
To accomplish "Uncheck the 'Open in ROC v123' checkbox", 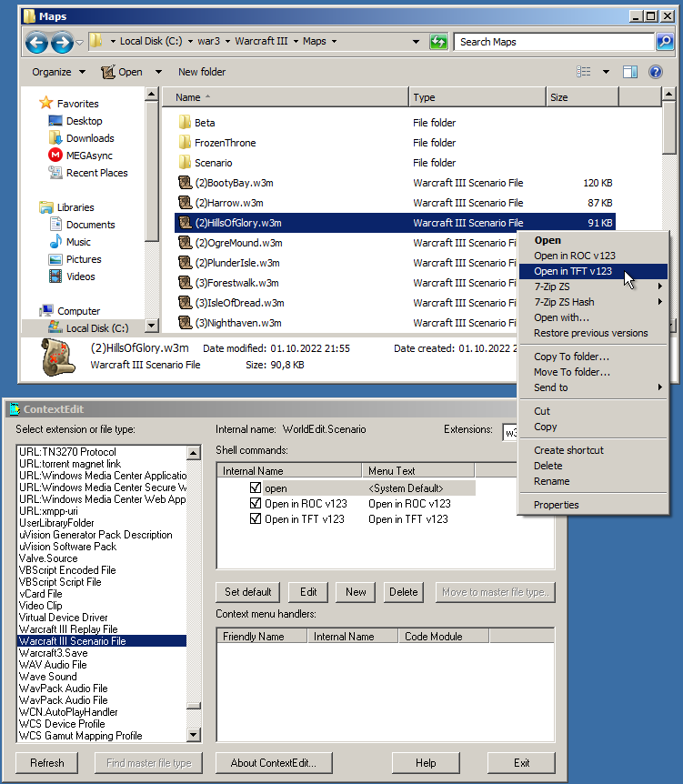I will (256, 503).
